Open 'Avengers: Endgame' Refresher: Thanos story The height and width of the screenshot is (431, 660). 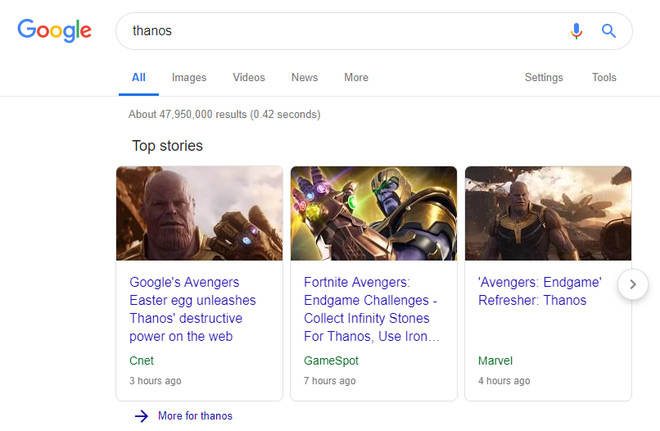click(x=530, y=291)
